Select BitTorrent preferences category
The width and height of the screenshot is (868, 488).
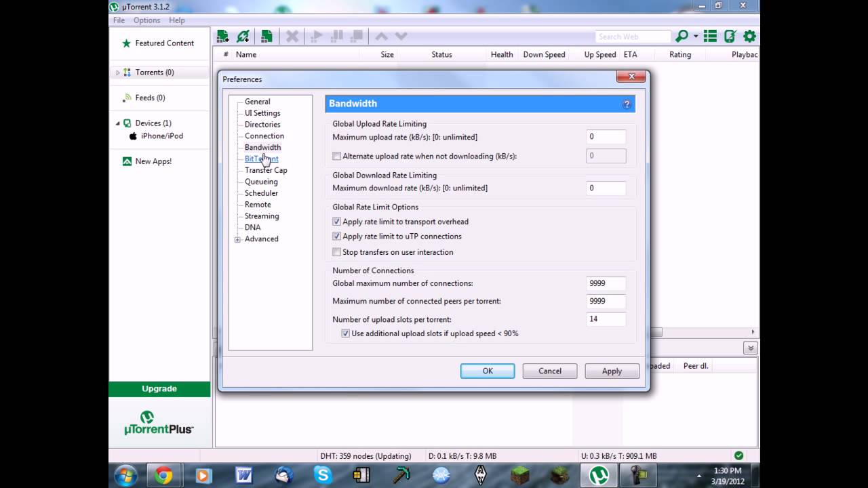[261, 159]
